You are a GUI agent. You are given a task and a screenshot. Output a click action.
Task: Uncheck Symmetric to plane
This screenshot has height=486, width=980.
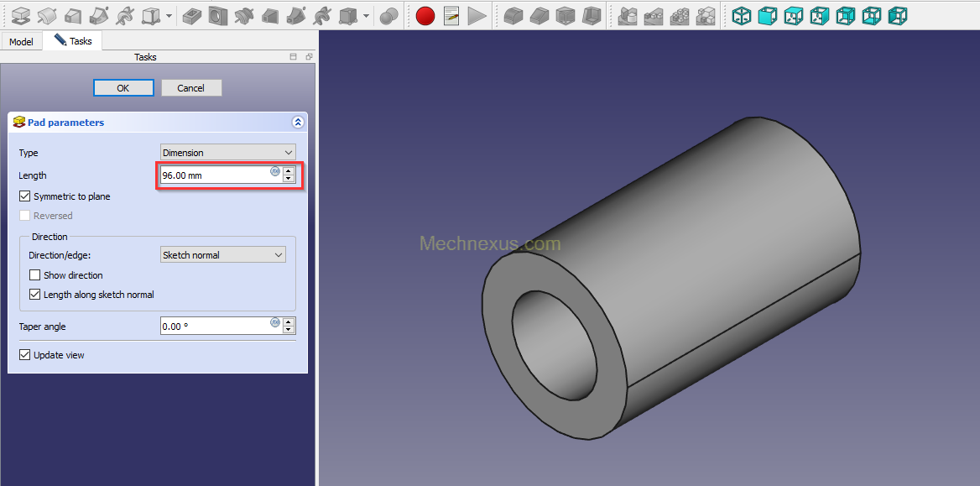25,196
